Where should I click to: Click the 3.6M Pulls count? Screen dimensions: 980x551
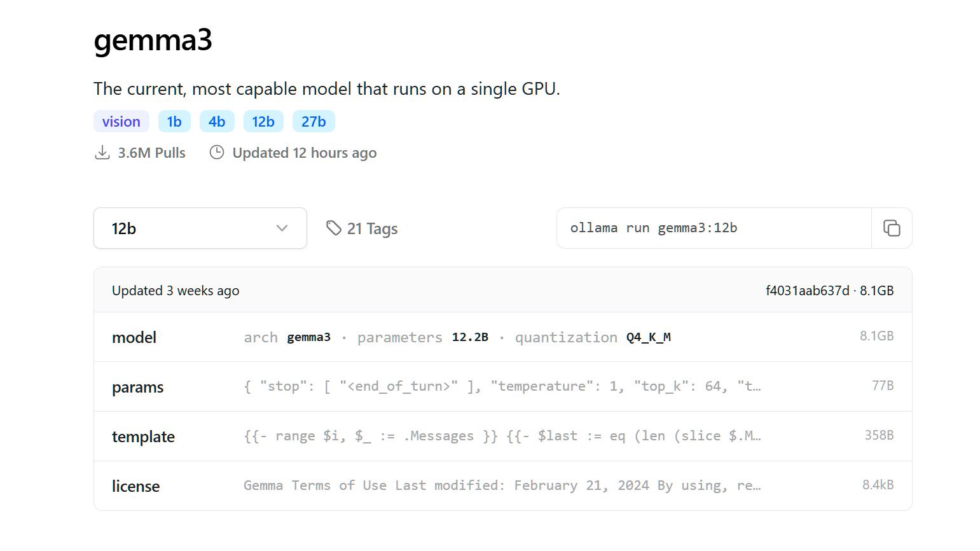(151, 153)
